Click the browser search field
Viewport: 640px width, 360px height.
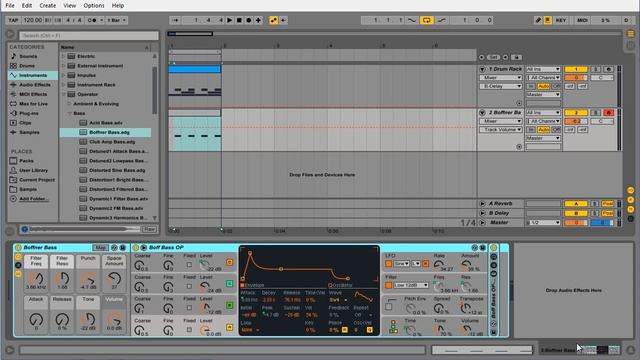[89, 36]
